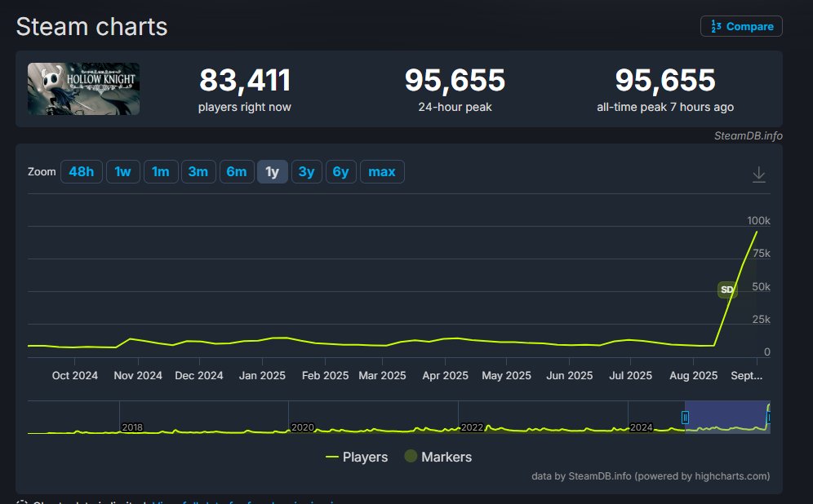The width and height of the screenshot is (813, 504).
Task: Toggle the Markers series legend
Action: [x=438, y=457]
